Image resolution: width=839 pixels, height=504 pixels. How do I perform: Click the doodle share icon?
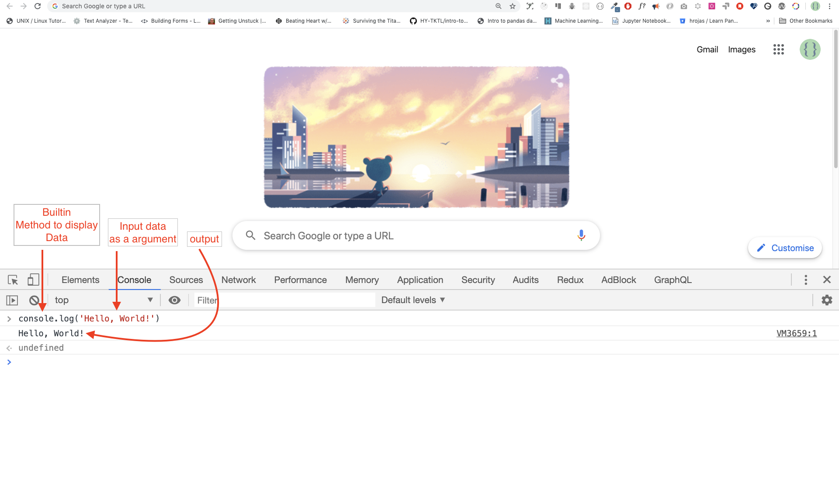pos(557,80)
